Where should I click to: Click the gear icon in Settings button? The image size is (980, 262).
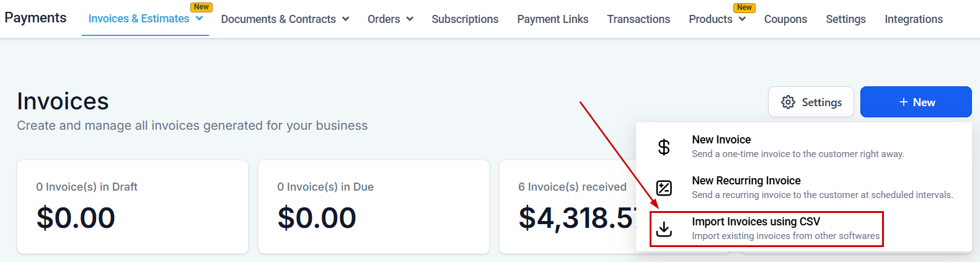click(788, 102)
